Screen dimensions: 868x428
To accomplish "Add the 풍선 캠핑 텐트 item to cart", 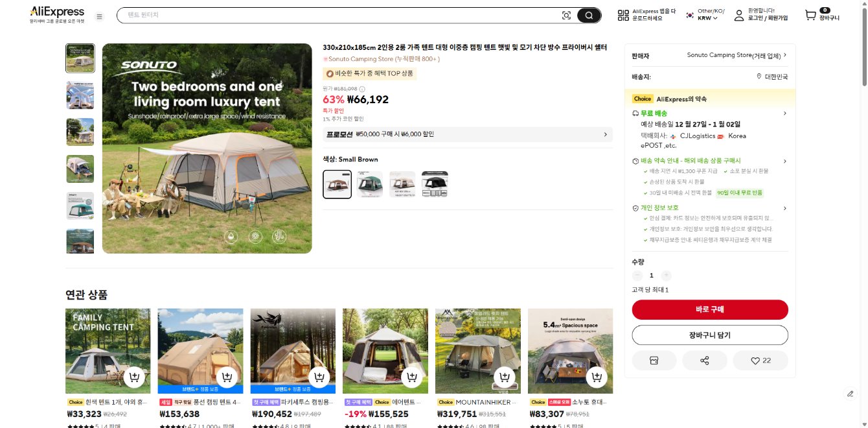I will coord(227,377).
